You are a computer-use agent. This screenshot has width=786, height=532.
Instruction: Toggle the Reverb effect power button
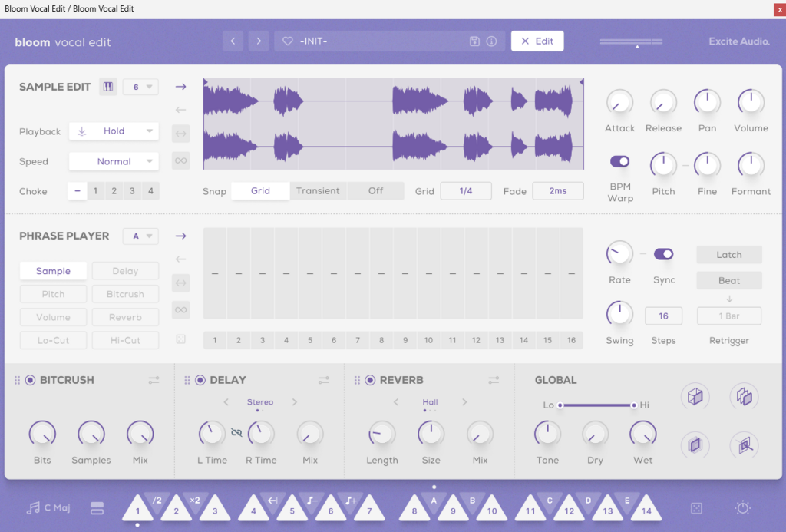pyautogui.click(x=370, y=380)
